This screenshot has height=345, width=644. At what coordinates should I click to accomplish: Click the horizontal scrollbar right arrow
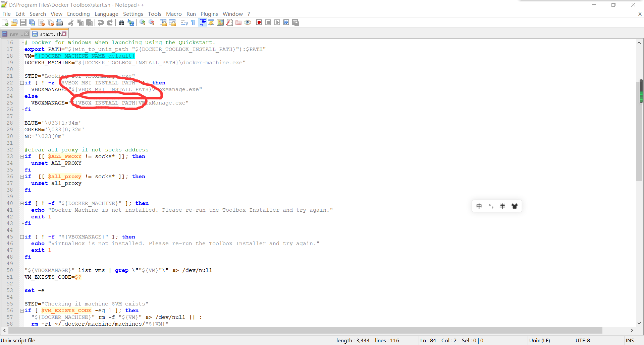click(x=632, y=330)
